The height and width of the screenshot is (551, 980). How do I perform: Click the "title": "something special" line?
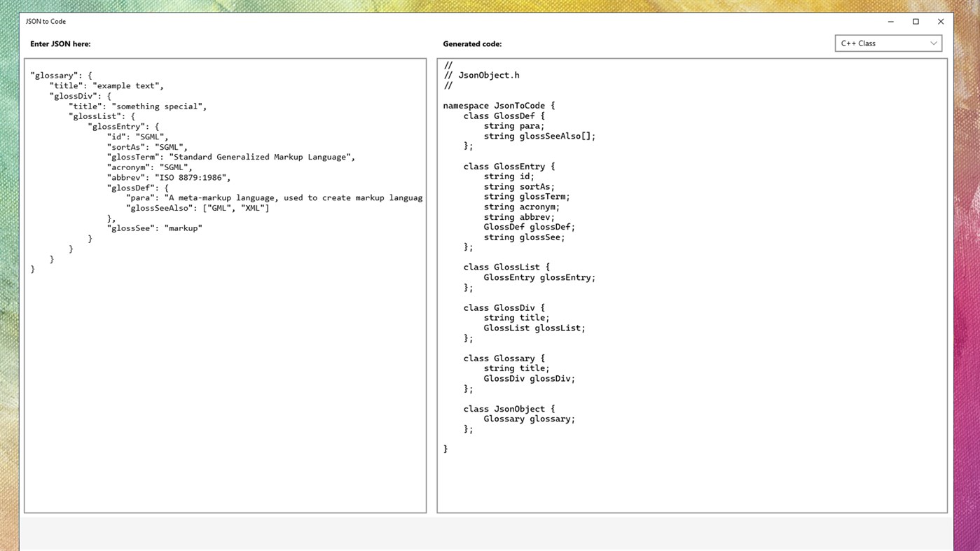(x=138, y=106)
